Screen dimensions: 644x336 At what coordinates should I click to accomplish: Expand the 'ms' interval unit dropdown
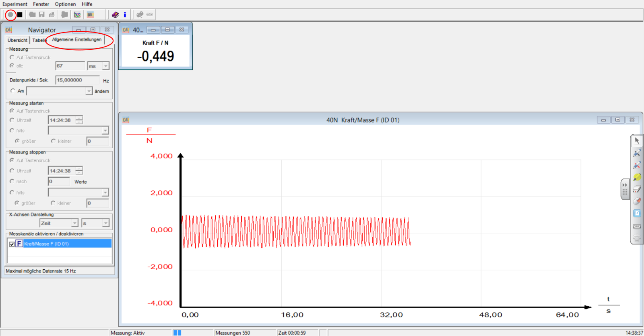105,66
